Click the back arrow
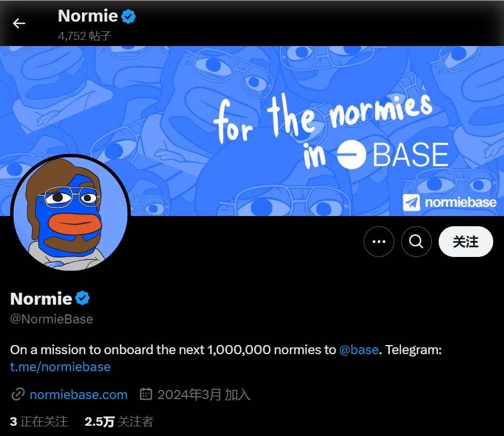Viewport: 504px width, 436px height. click(x=19, y=23)
